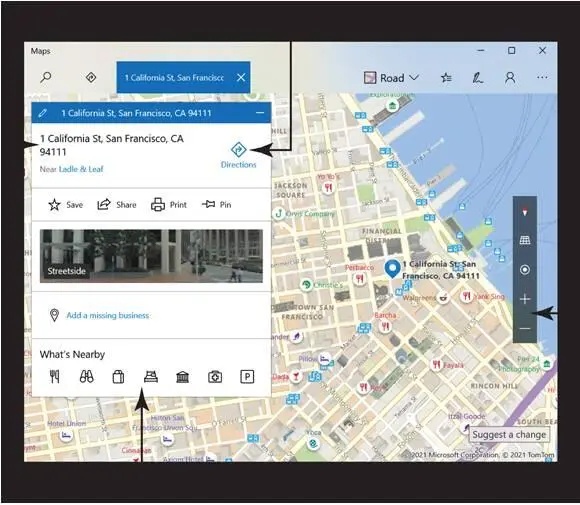Open the Streetside image thumbnail
Viewport: 580px width, 505px height.
click(151, 256)
